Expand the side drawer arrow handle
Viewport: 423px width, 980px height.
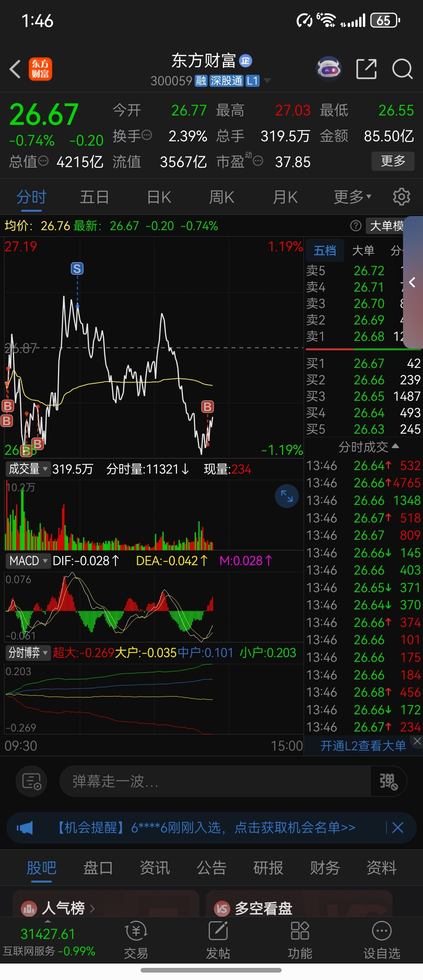click(413, 282)
